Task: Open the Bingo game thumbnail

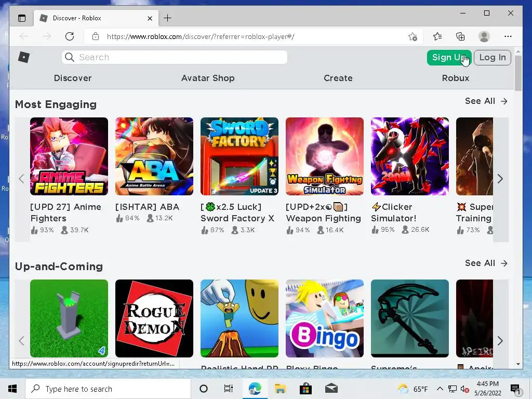Action: pyautogui.click(x=324, y=318)
